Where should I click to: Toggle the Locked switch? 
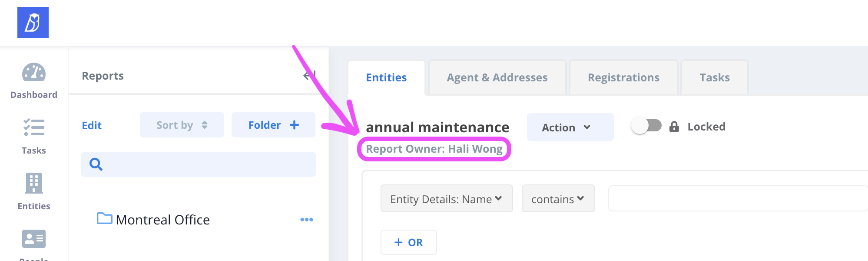click(x=646, y=126)
